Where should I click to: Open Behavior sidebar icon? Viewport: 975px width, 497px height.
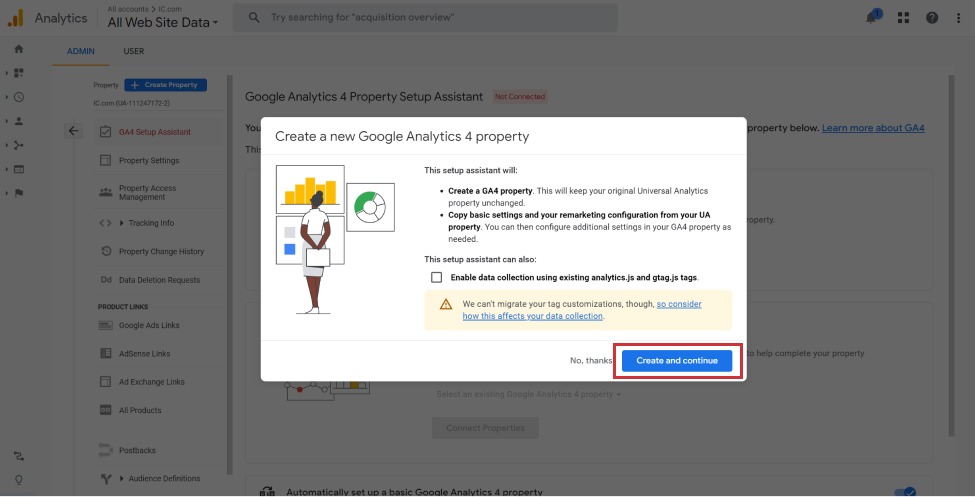[19, 169]
